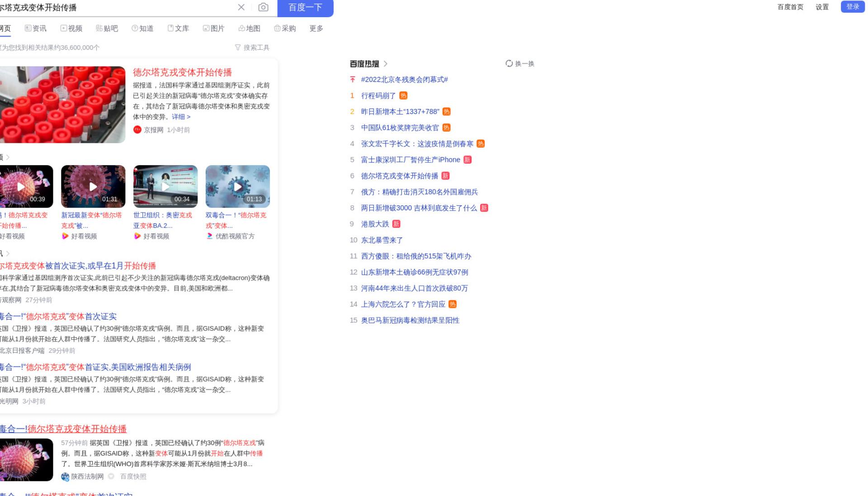The width and height of the screenshot is (868, 496).
Task: Open video title 世卫组织：奥密克戎亚变体BA.2...
Action: (163, 220)
